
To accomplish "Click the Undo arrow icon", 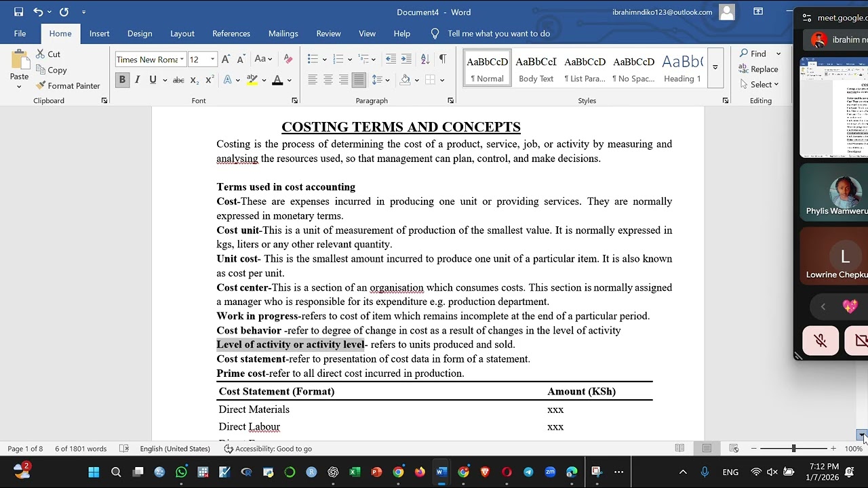I will [38, 12].
